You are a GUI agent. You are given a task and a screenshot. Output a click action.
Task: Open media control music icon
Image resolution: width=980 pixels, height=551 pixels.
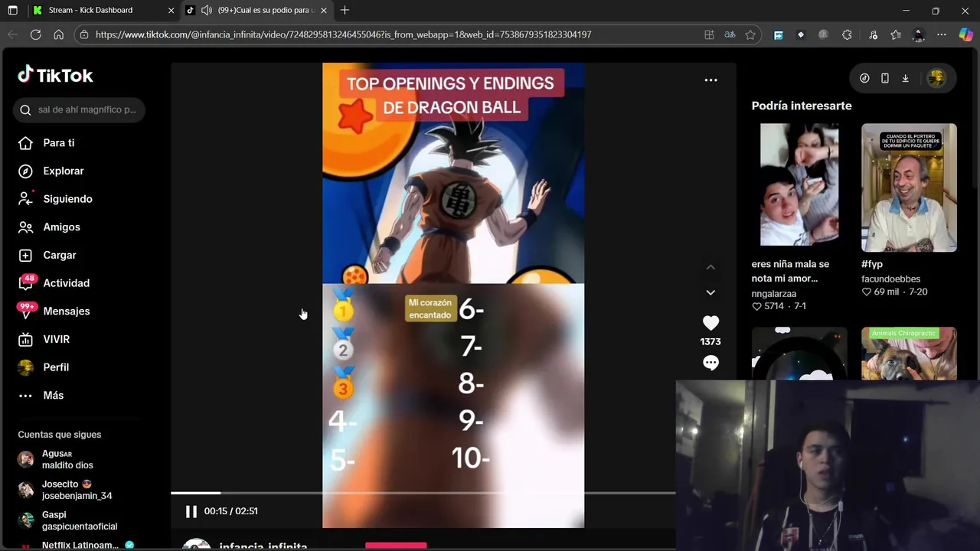874,34
